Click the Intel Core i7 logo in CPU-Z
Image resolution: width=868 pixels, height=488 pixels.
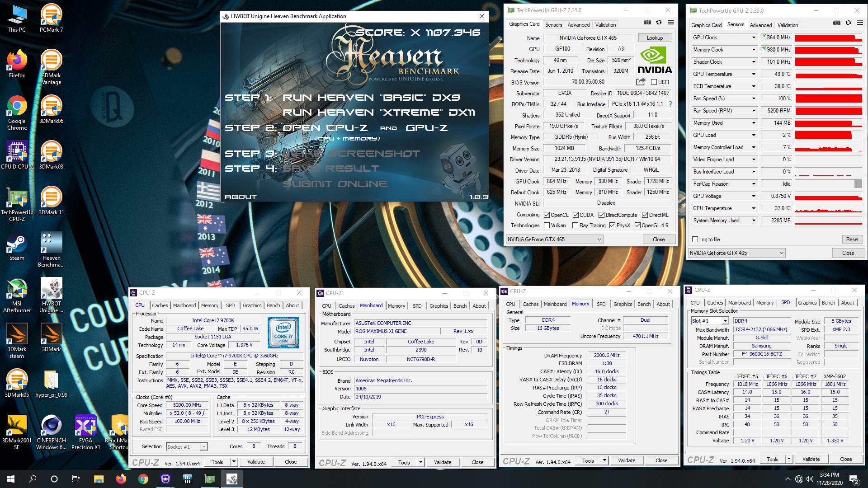(x=283, y=332)
